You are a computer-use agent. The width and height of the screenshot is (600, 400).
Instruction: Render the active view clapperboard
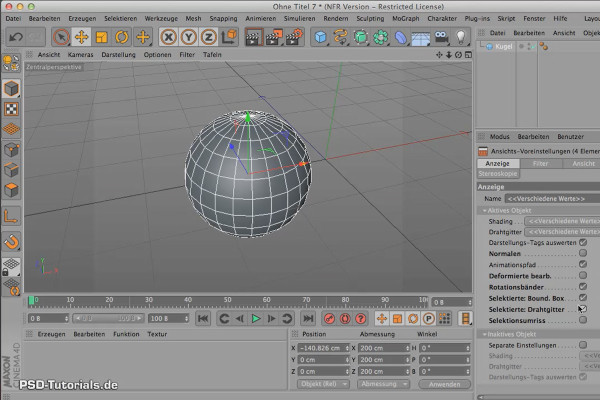click(253, 37)
